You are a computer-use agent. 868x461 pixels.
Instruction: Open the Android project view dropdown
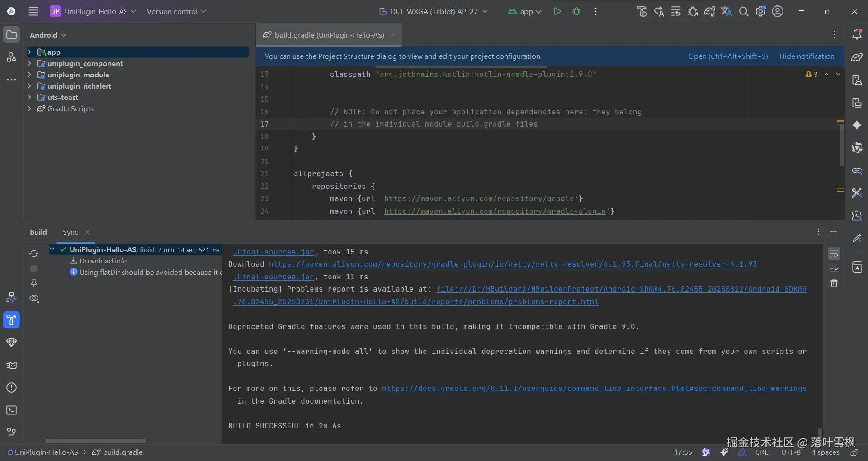(x=48, y=35)
